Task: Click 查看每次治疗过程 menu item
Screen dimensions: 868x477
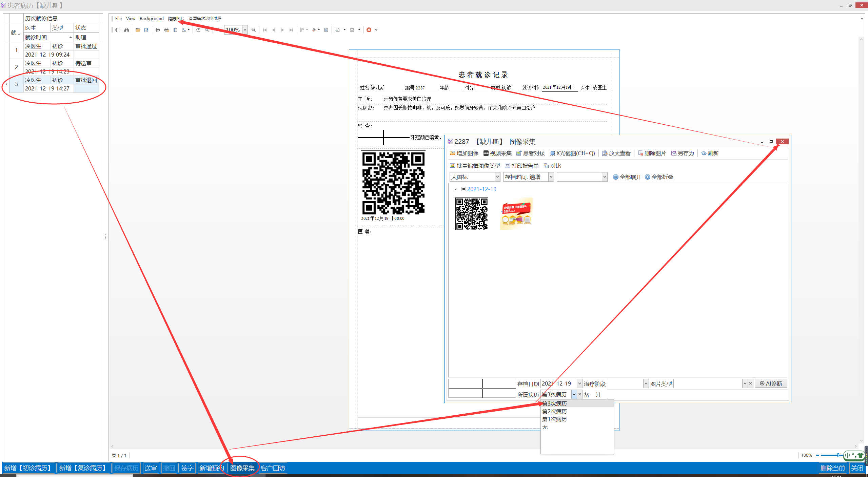Action: pos(205,18)
